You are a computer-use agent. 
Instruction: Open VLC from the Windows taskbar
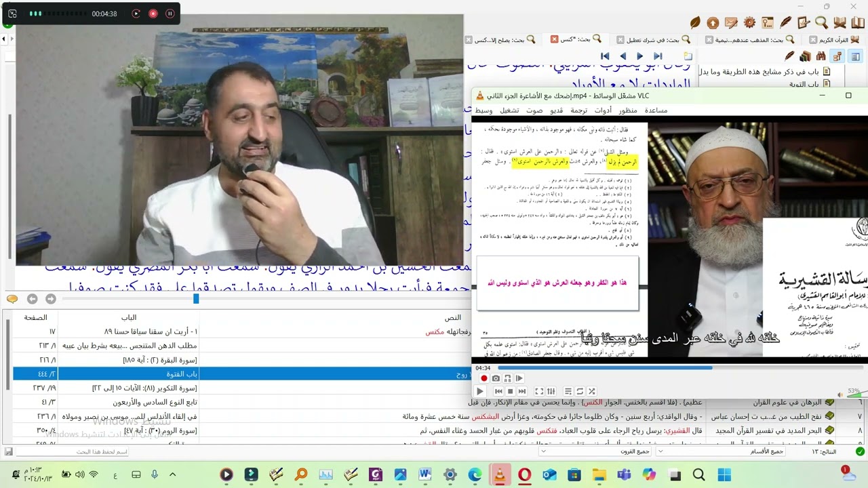point(500,475)
